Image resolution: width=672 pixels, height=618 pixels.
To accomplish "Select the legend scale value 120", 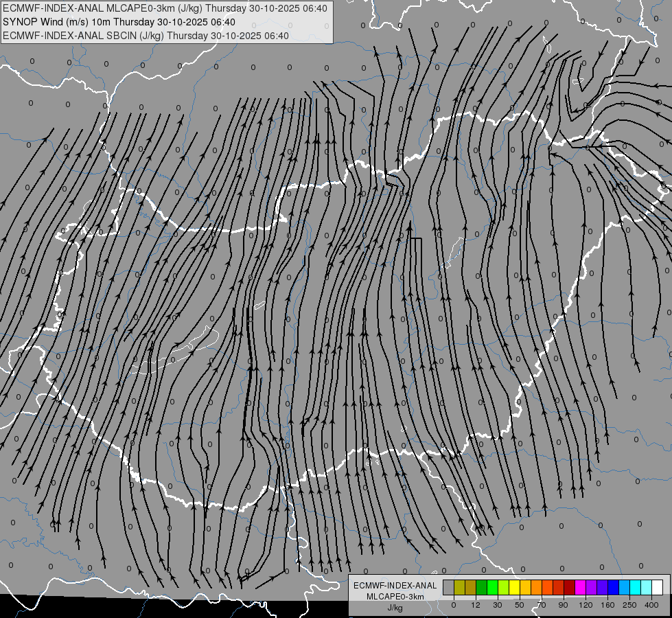I will (586, 605).
